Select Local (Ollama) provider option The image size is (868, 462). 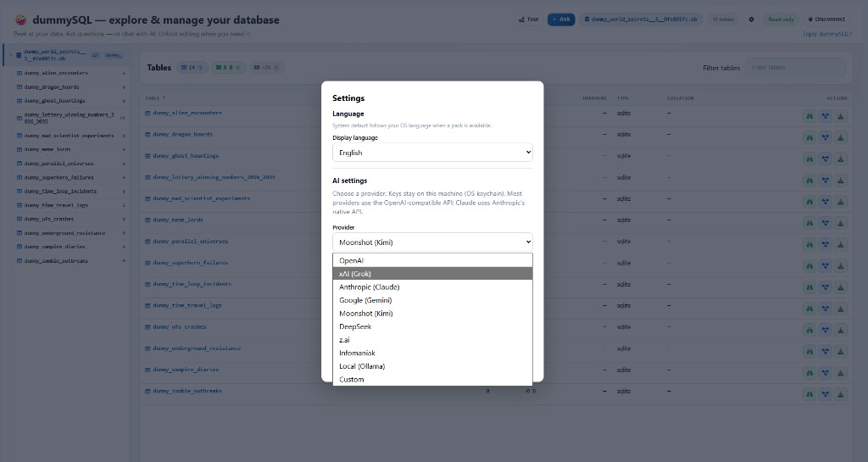[x=432, y=366]
